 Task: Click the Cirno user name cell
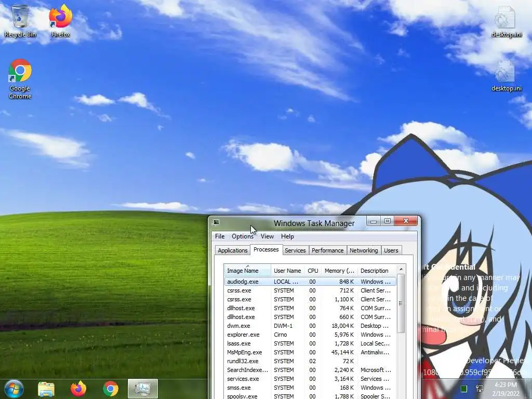point(280,335)
